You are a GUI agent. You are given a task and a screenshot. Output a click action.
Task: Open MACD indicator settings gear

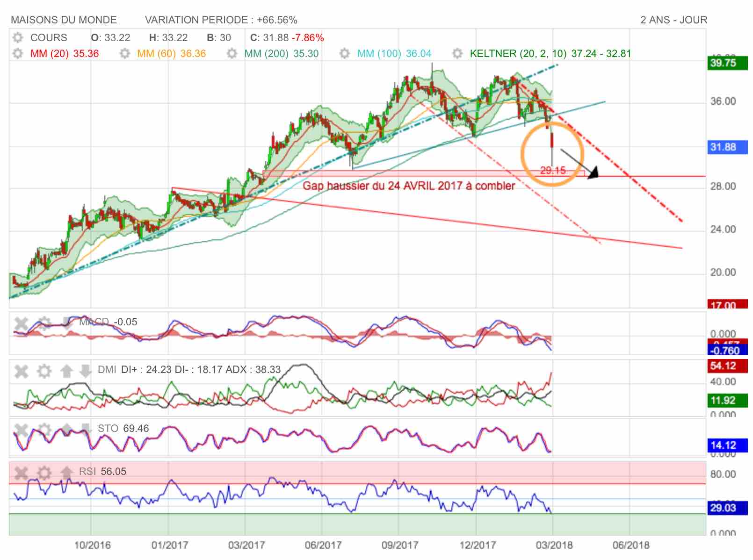[x=44, y=323]
